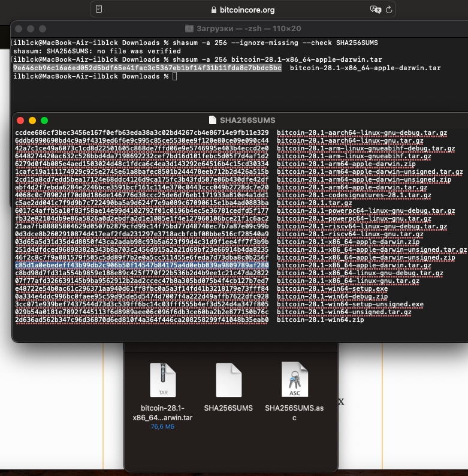Minimize SHA256SUMS window with yellow button

[x=32, y=120]
